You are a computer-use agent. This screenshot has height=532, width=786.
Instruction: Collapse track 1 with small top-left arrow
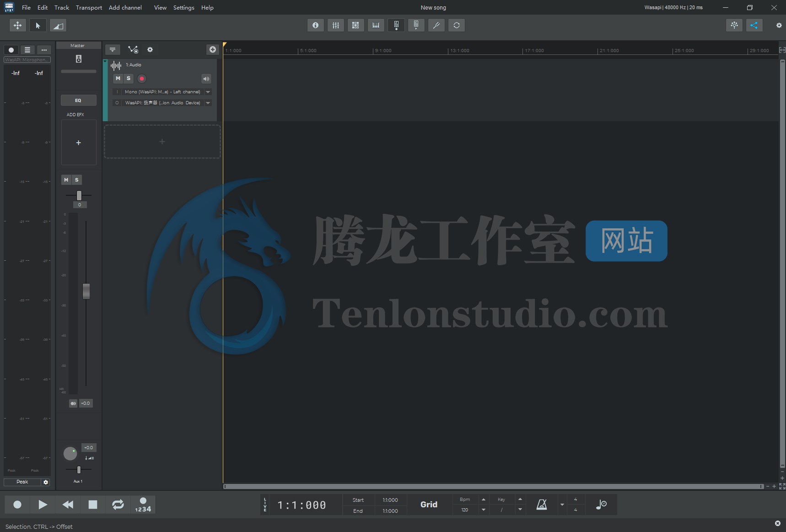click(105, 61)
